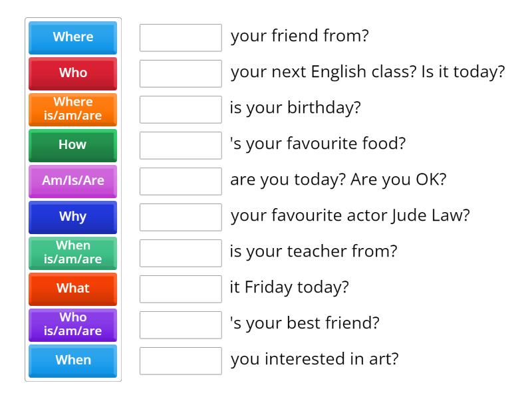Click the answer box beside 'your friend from?'

pos(181,37)
